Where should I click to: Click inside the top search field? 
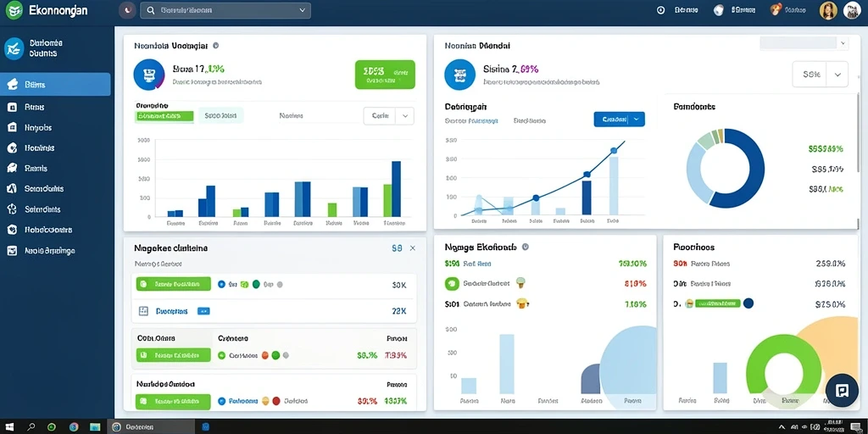pyautogui.click(x=225, y=10)
